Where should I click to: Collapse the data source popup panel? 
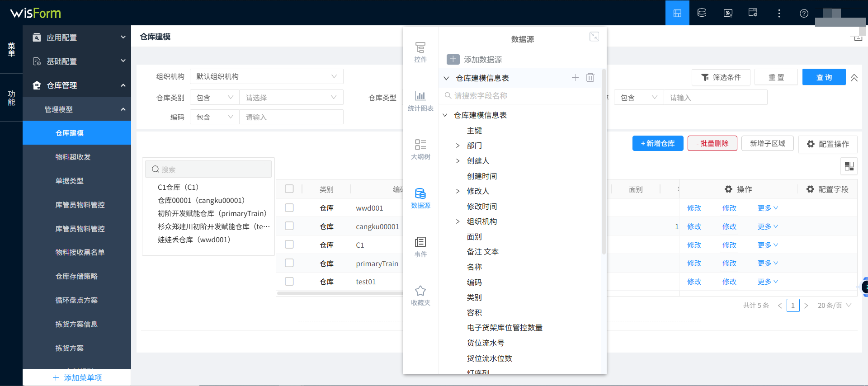click(594, 37)
